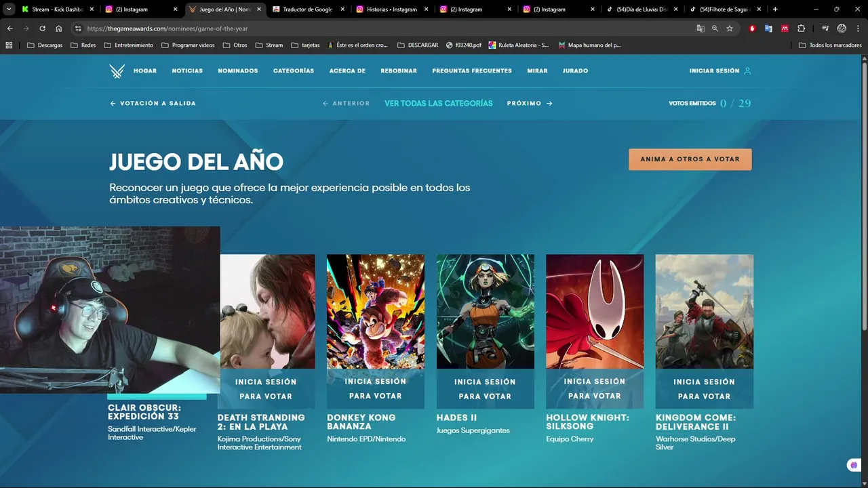The height and width of the screenshot is (488, 868).
Task: Open site information icon in address bar
Action: (78, 28)
